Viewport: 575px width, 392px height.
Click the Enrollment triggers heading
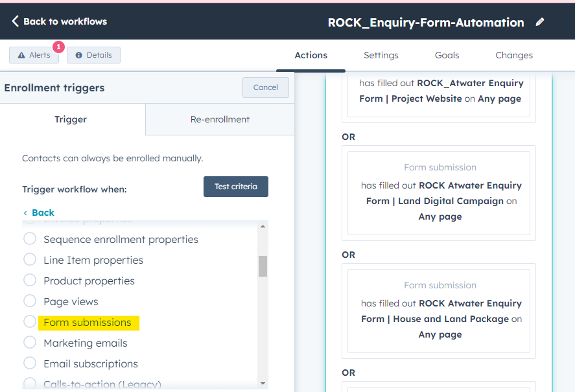point(54,88)
